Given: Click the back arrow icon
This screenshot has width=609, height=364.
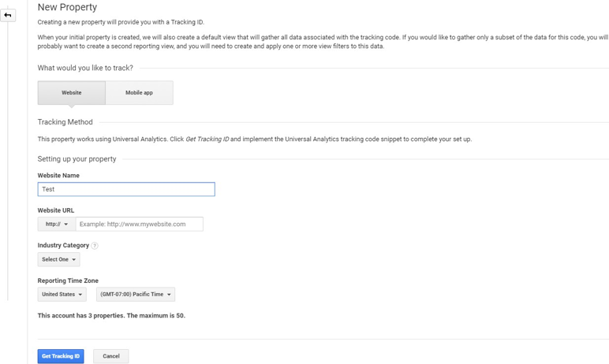Looking at the screenshot, I should point(8,15).
